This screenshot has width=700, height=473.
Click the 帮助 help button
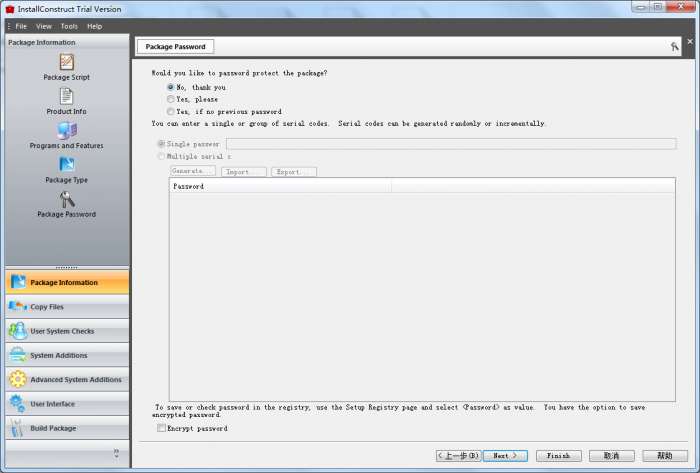point(665,456)
